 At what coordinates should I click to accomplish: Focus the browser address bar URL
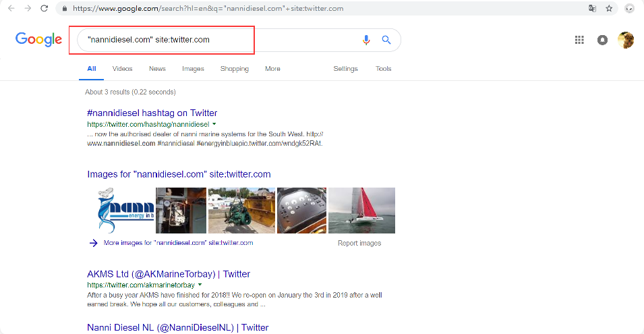208,8
